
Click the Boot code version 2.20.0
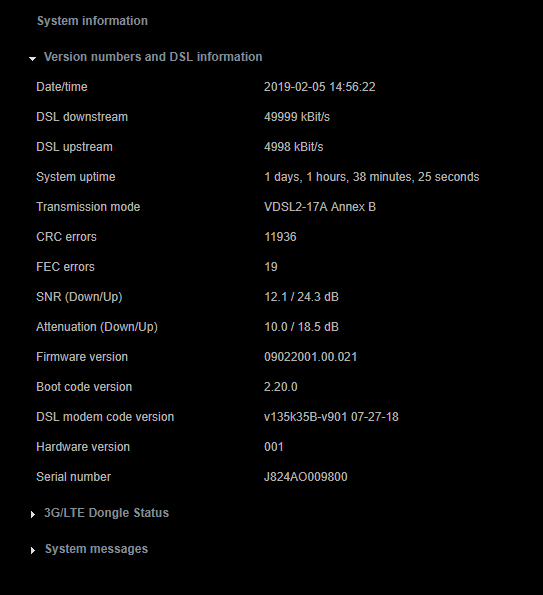pyautogui.click(x=281, y=387)
